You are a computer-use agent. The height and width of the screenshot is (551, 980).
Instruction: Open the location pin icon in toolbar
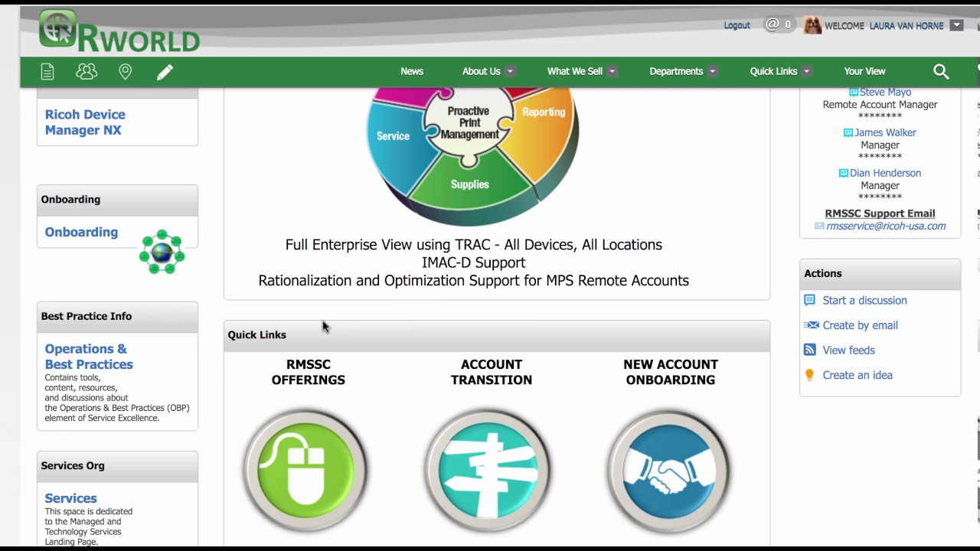click(x=126, y=72)
